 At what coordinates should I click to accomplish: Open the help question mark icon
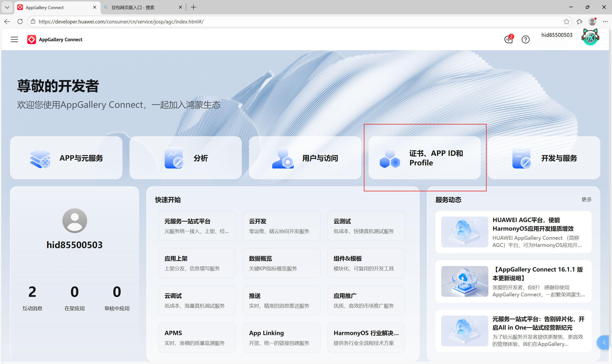[x=525, y=39]
